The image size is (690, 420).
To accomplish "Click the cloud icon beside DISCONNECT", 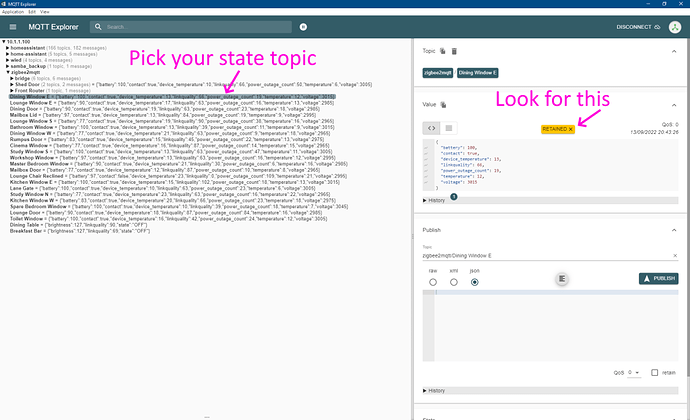I will pos(657,27).
